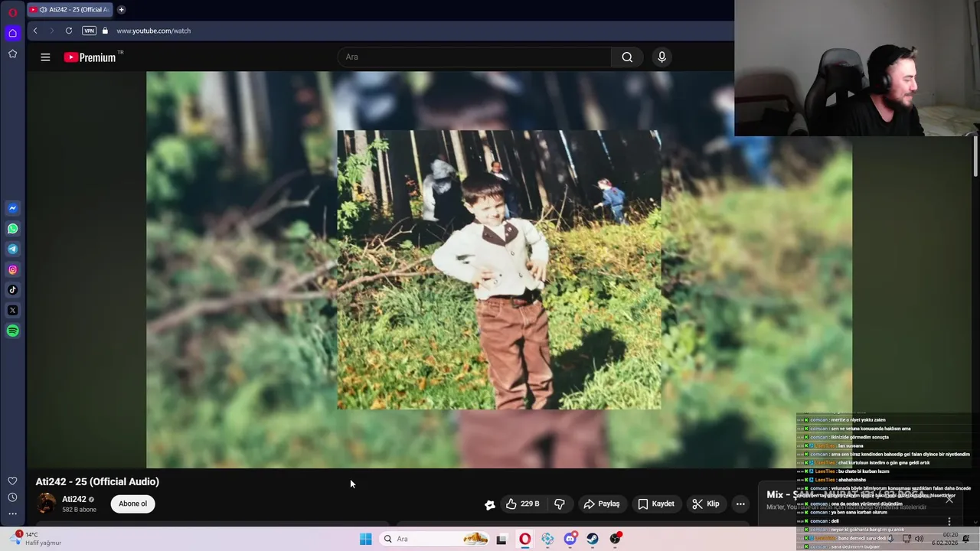Viewport: 980px width, 551px height.
Task: Open Telegram in the Opera sidebar
Action: [12, 249]
